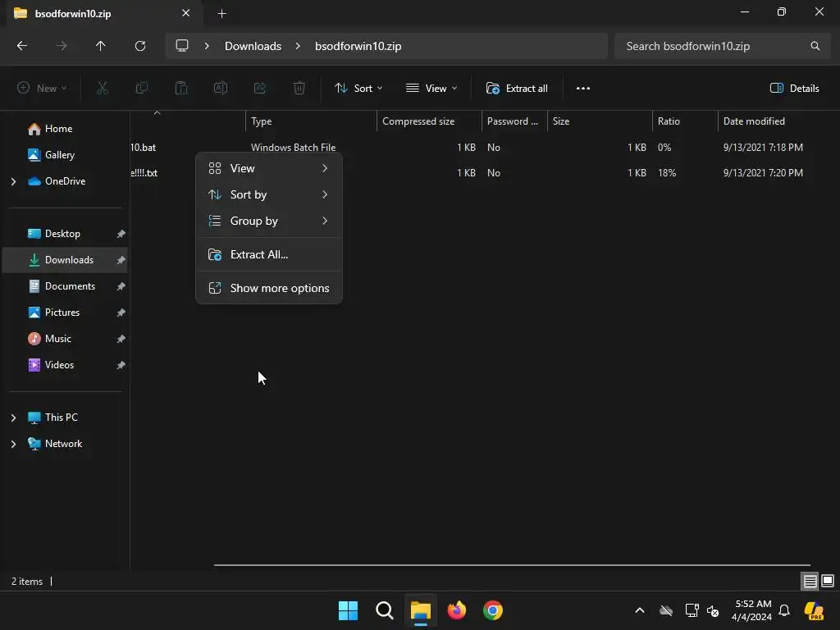Expand chevron after Downloads breadcrumb

pos(298,46)
